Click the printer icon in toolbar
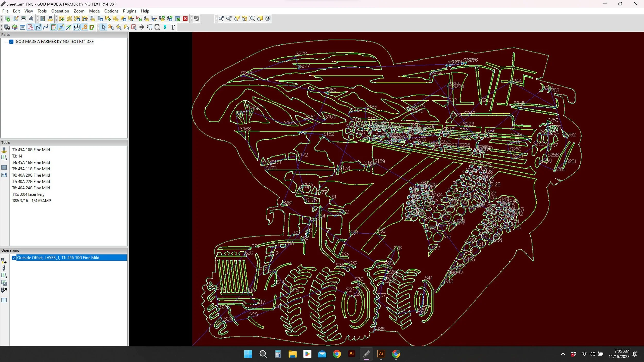 click(23, 19)
